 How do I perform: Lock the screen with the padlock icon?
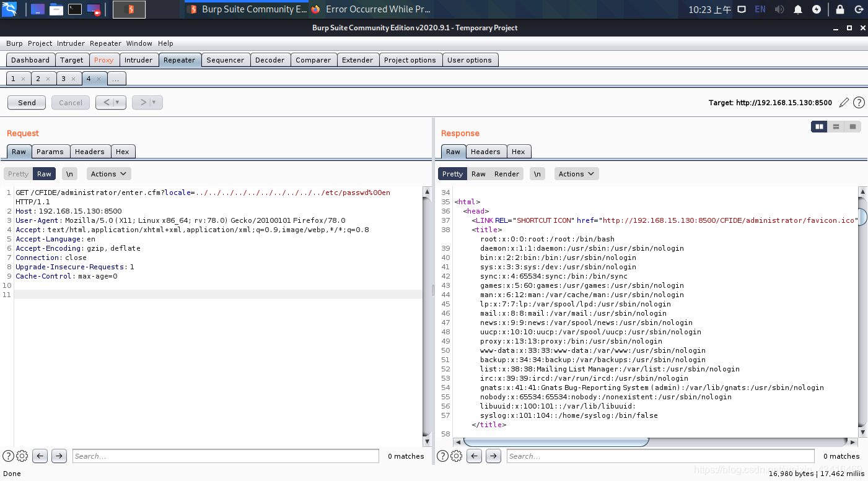coord(840,9)
